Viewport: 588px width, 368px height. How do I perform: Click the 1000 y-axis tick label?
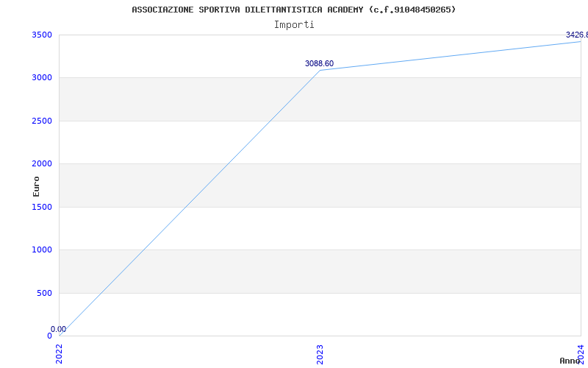43,250
